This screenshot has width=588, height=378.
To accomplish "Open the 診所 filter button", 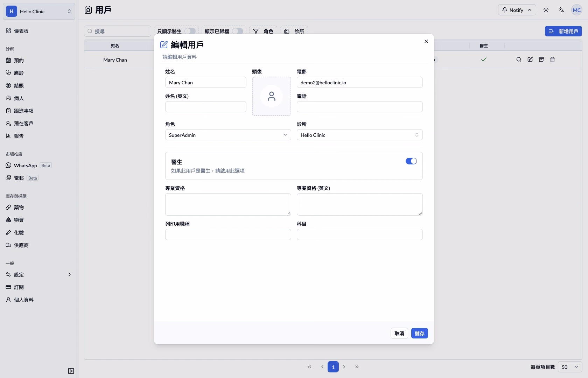I will pyautogui.click(x=294, y=31).
